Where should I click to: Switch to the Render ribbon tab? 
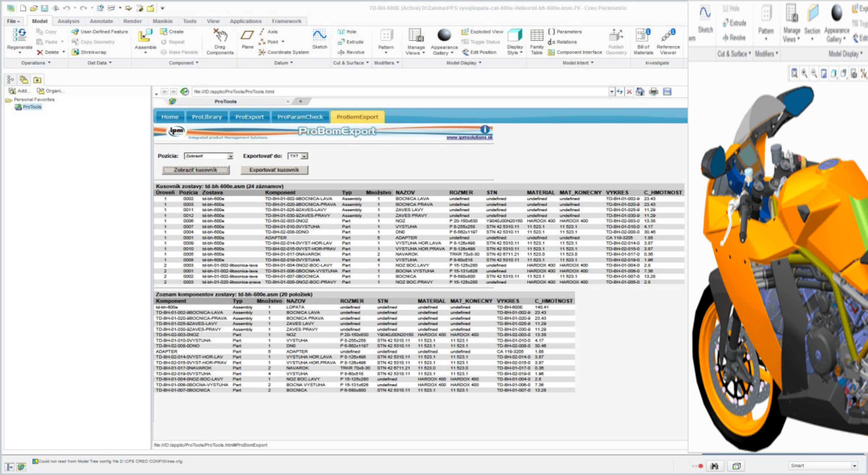point(132,21)
